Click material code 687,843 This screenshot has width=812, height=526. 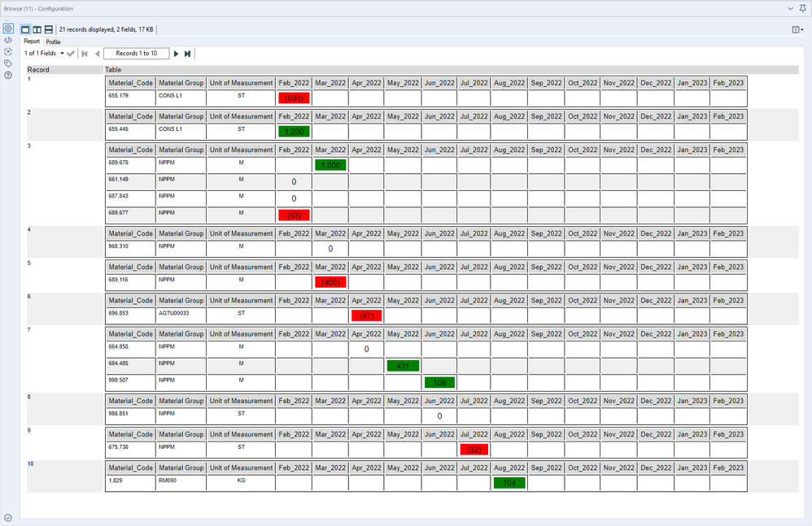[118, 196]
